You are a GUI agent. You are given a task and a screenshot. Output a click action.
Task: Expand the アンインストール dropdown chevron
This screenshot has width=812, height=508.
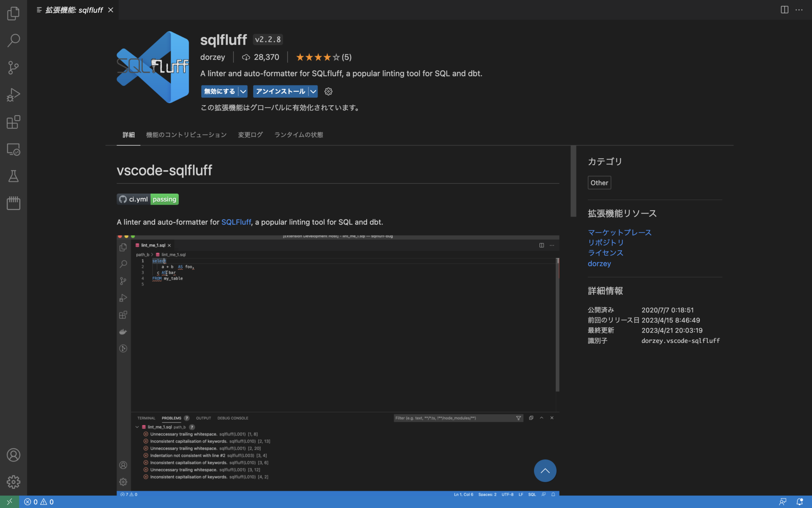click(313, 91)
